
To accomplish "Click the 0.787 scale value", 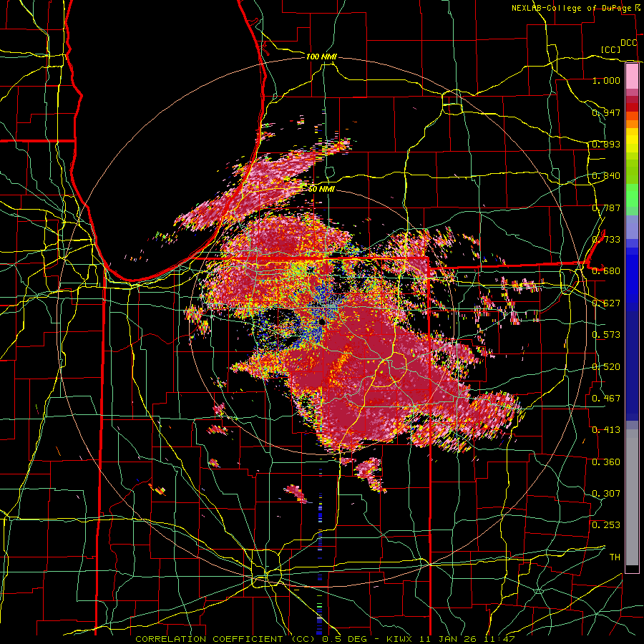I will pos(606,208).
